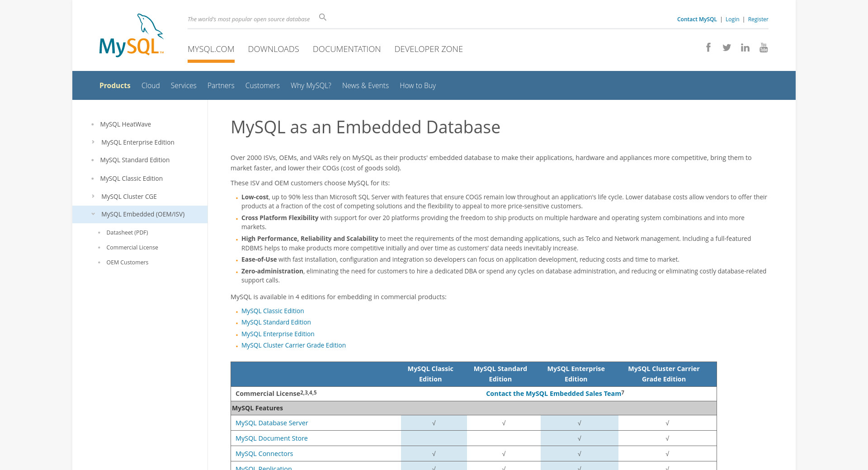The image size is (868, 470).
Task: Click the MySQL dolphin logo
Action: tap(131, 35)
